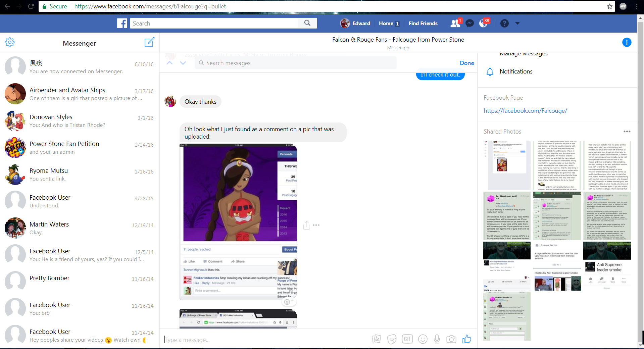Viewport: 644px width, 349px height.
Task: Open the second shared photo thumbnail of text
Action: coord(557,166)
